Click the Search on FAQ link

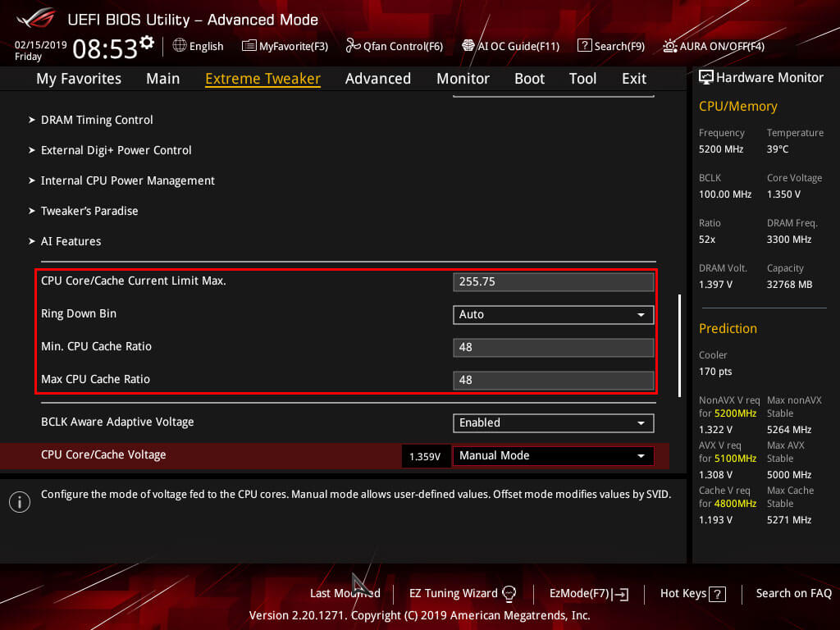(793, 593)
